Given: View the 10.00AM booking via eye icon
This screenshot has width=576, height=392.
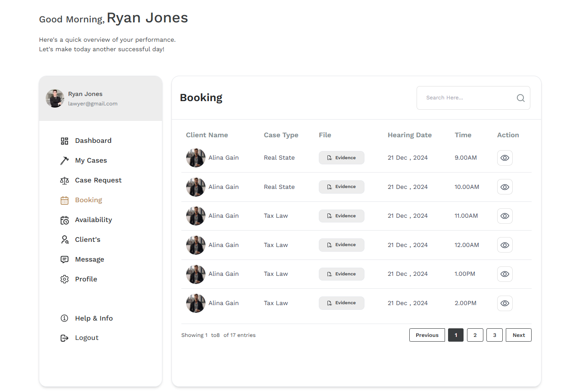Looking at the screenshot, I should (x=505, y=187).
